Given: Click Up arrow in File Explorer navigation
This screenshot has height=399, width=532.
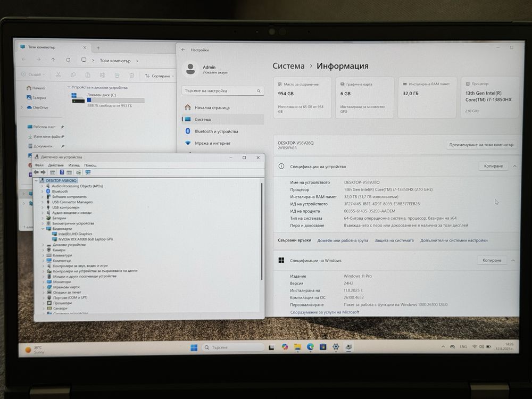Looking at the screenshot, I should 53,60.
